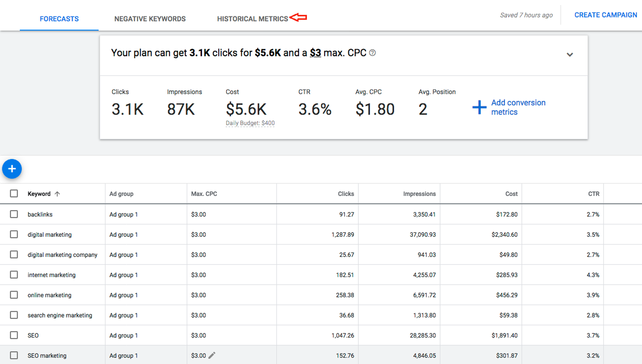The image size is (642, 364).
Task: Check the SEO keyword row checkbox
Action: tap(14, 335)
